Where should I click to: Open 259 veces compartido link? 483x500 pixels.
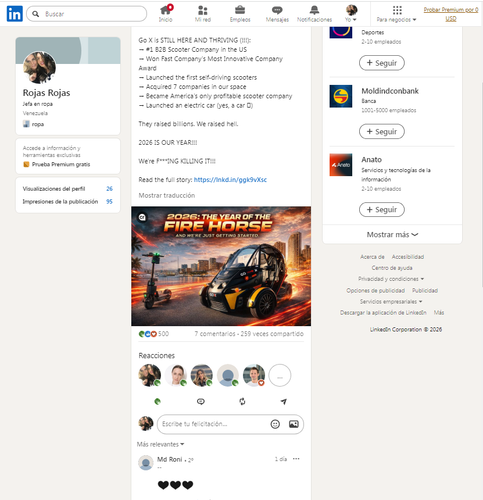pos(272,334)
